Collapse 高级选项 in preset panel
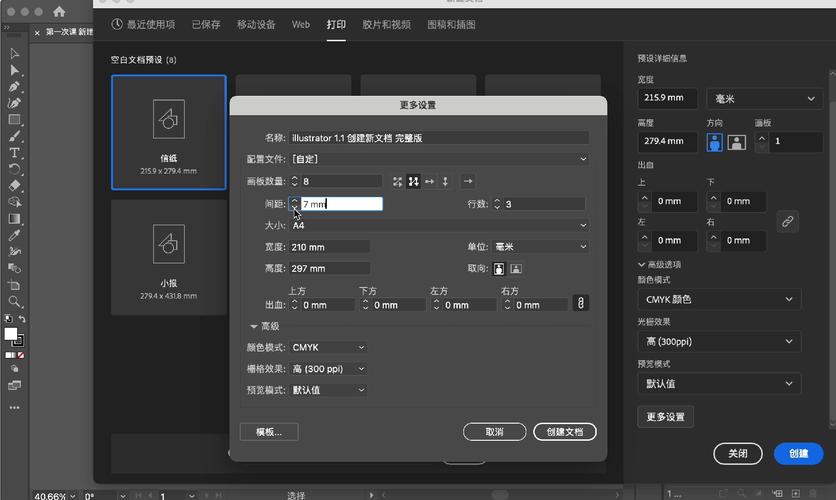 (x=641, y=264)
